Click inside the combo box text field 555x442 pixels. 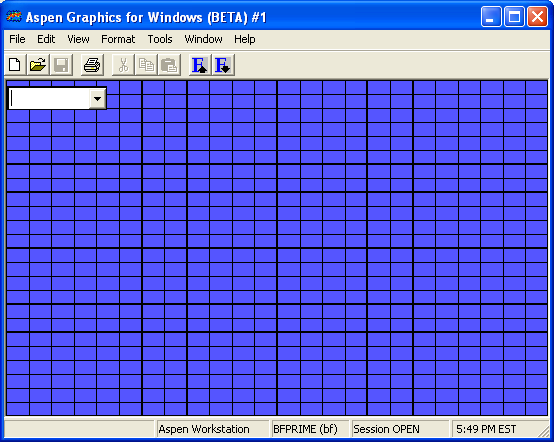(x=49, y=98)
